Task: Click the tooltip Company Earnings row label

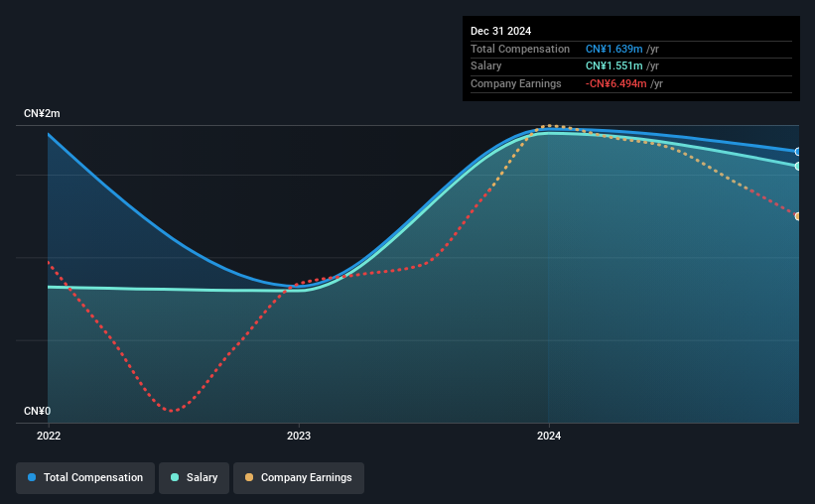Action: [515, 83]
